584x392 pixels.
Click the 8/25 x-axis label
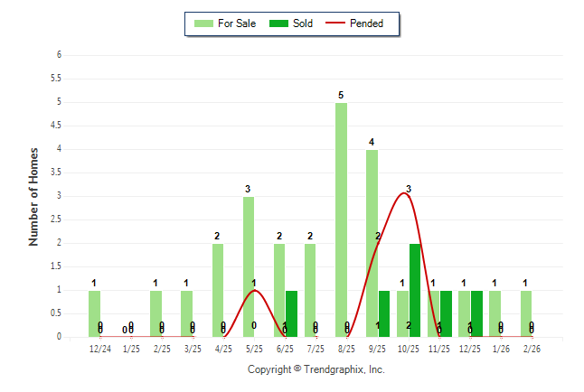[347, 347]
